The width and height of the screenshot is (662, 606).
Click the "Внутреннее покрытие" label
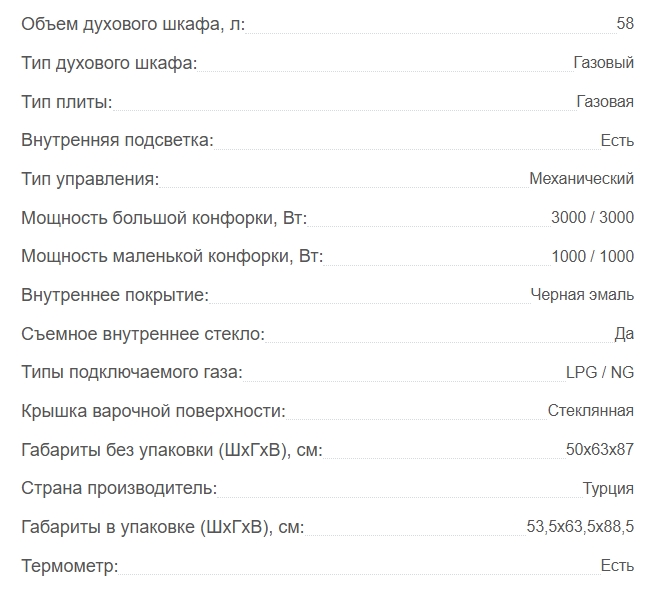[x=114, y=295]
